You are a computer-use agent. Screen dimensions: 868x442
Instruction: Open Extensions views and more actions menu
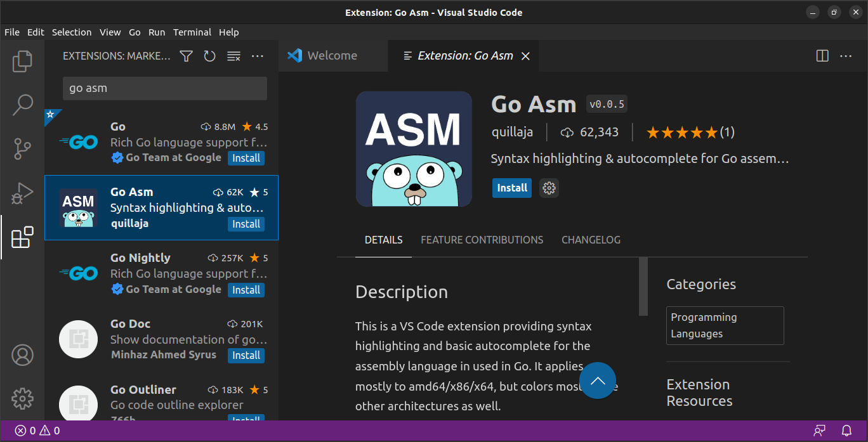(258, 56)
